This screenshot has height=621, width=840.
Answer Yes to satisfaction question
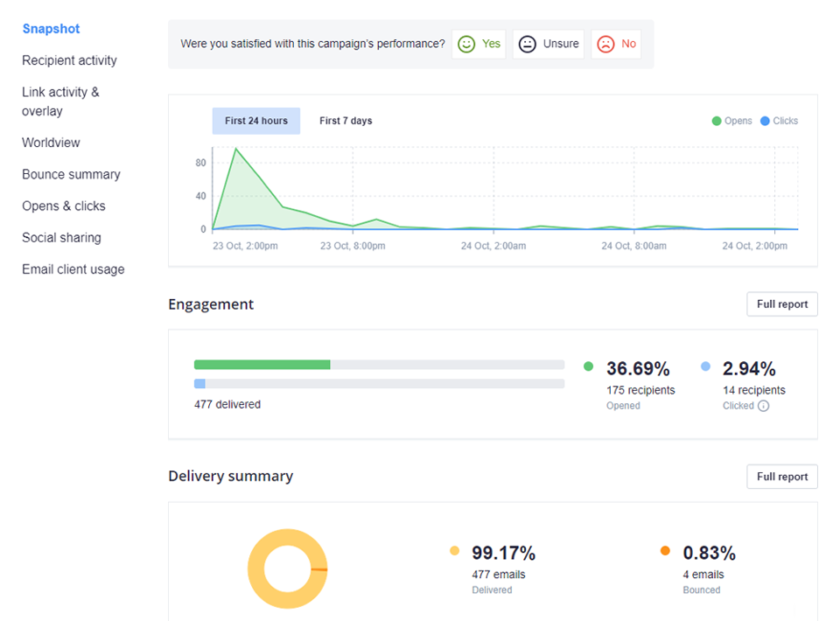[479, 44]
